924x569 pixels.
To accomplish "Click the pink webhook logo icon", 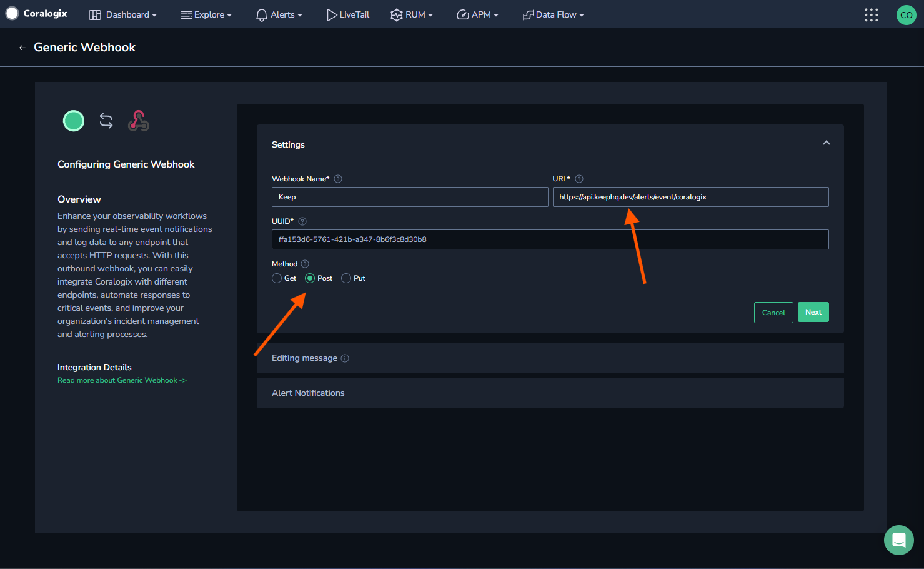I will pyautogui.click(x=139, y=121).
